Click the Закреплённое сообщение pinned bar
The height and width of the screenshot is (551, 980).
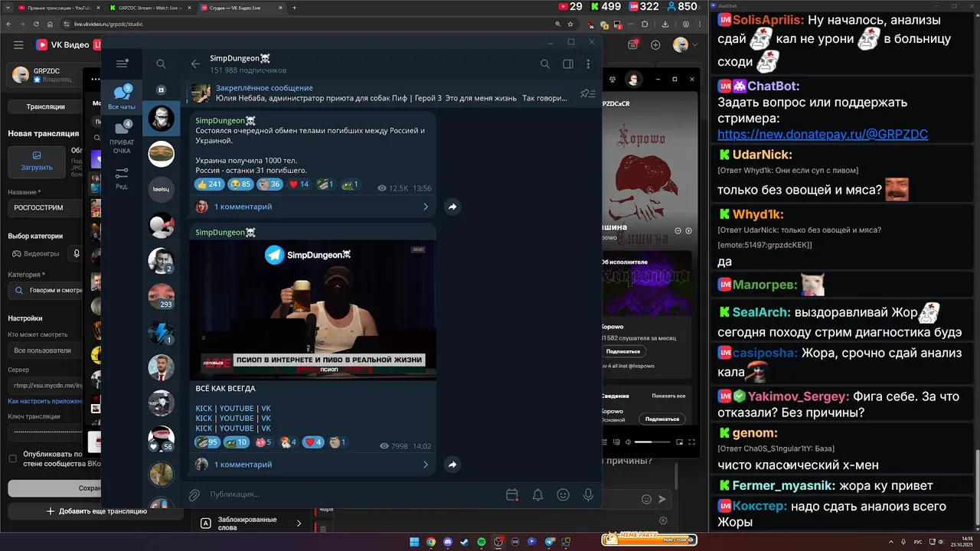(381, 93)
